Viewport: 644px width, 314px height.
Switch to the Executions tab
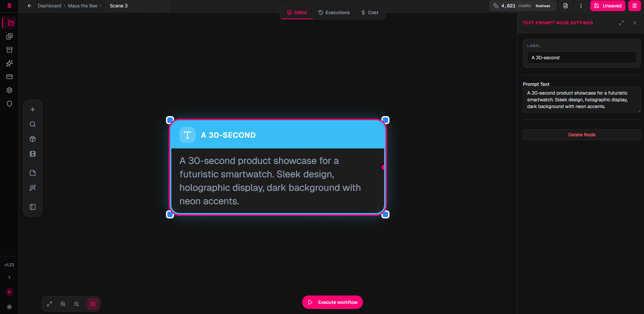334,12
